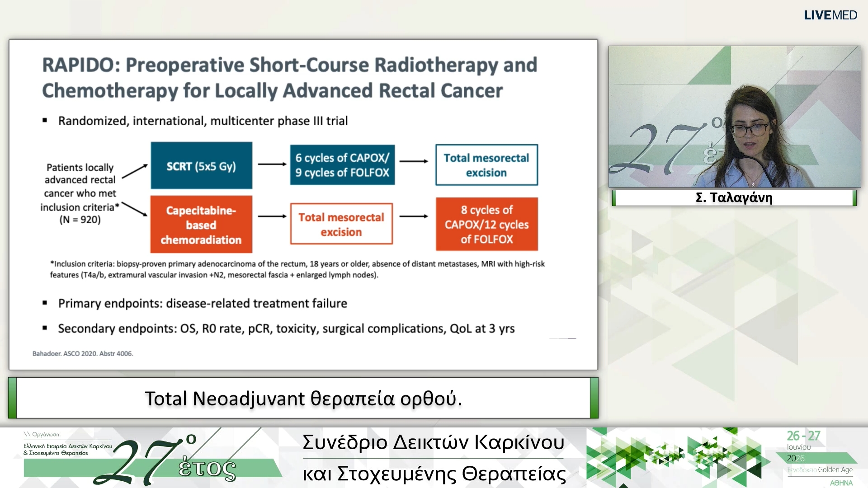Screen dimensions: 868x488
Task: Click the Primary endpoints bullet line
Action: tap(203, 303)
